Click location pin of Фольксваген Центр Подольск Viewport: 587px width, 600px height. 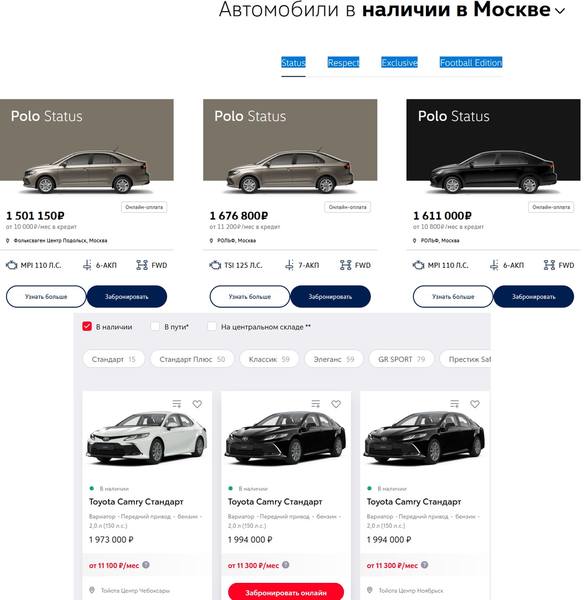pyautogui.click(x=8, y=241)
